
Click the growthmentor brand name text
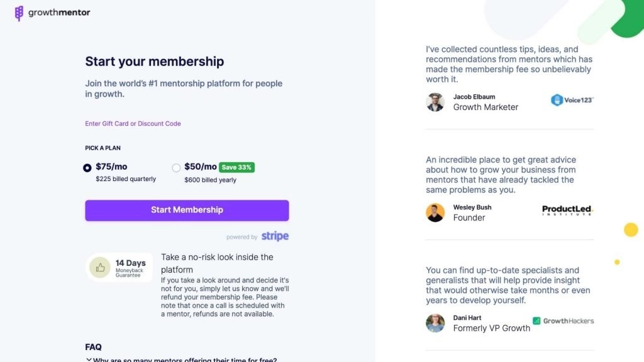pos(59,13)
